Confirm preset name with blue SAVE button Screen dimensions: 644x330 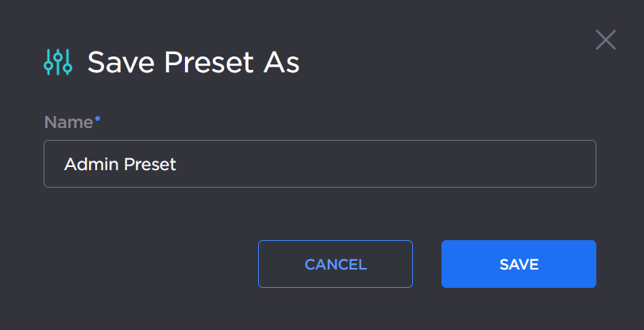coord(519,264)
